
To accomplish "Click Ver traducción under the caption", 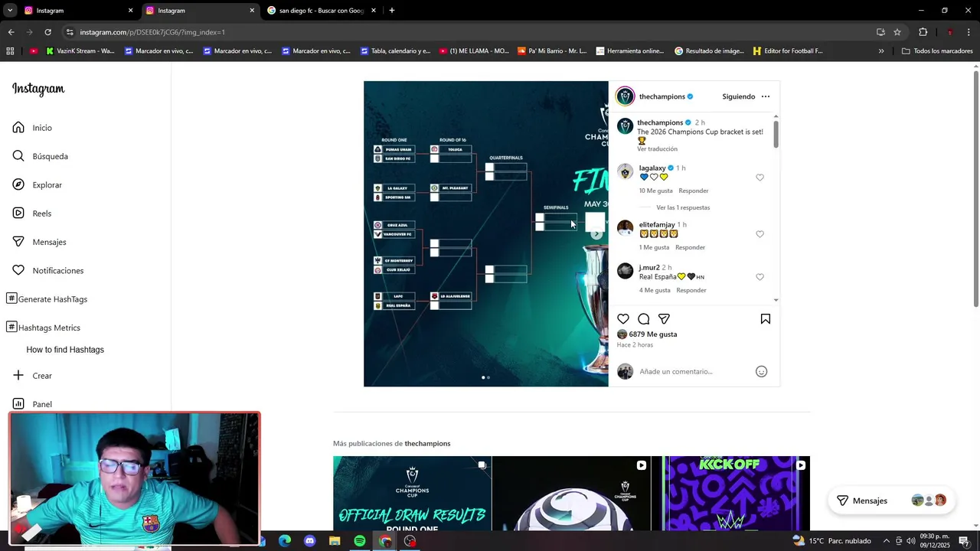I will point(657,149).
